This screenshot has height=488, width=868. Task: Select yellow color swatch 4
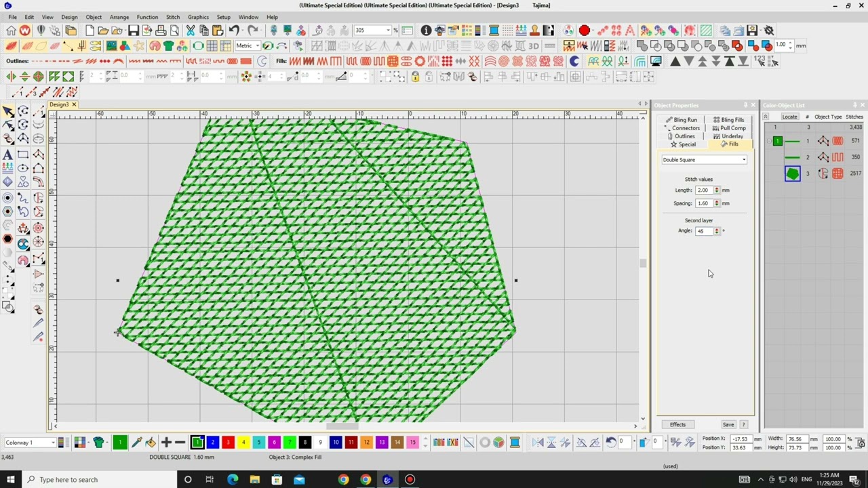(x=243, y=443)
